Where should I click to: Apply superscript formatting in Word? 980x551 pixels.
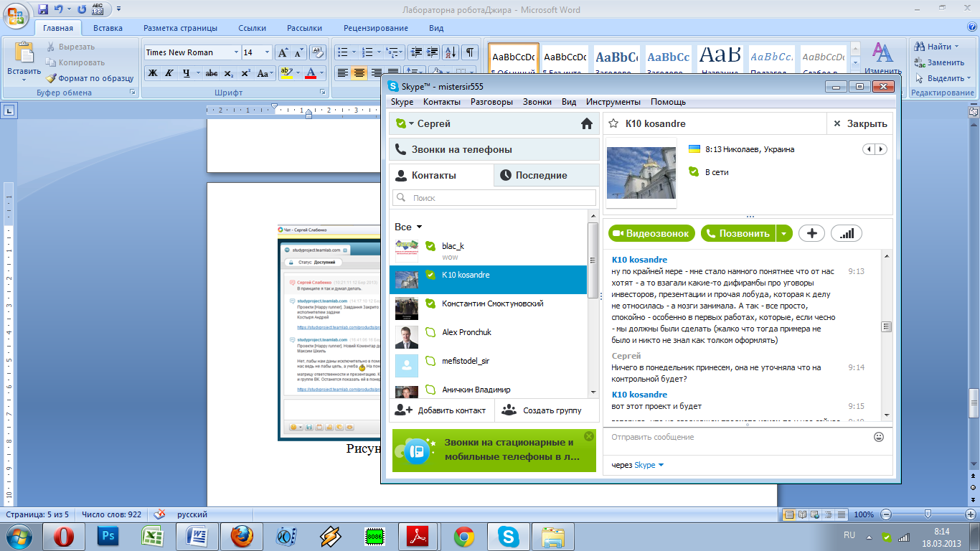(x=245, y=73)
